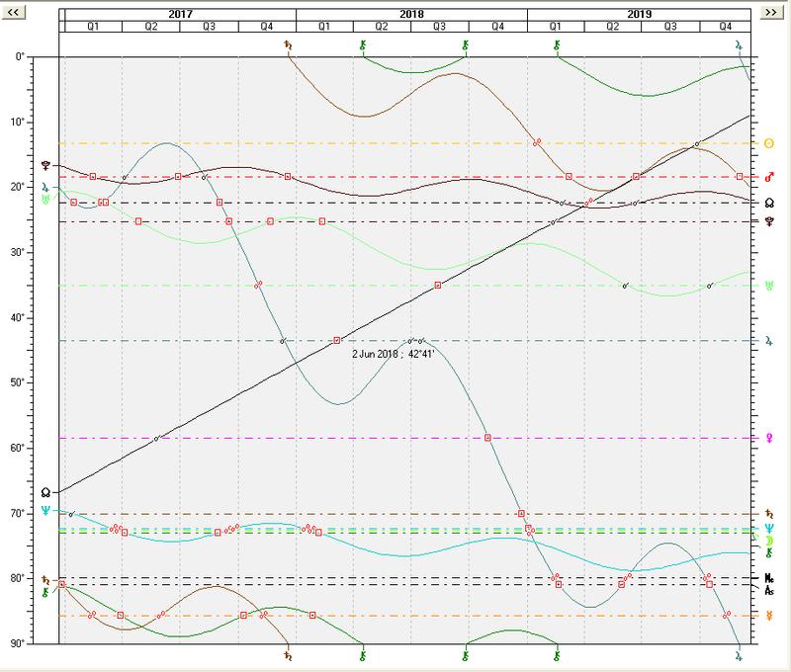Image resolution: width=791 pixels, height=672 pixels.
Task: Click Uranus glyph at left curve start
Action: pyautogui.click(x=45, y=200)
